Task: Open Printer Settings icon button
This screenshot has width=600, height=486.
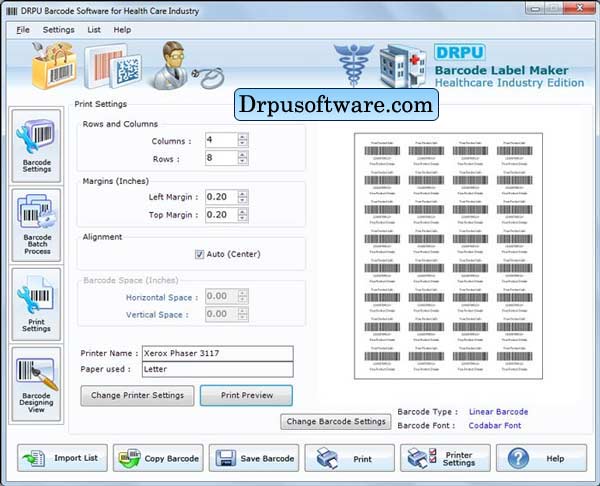Action: [x=445, y=458]
